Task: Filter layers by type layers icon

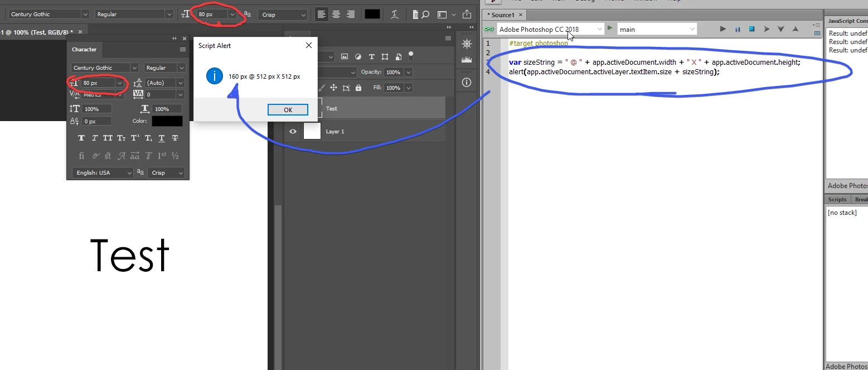Action: 371,56
